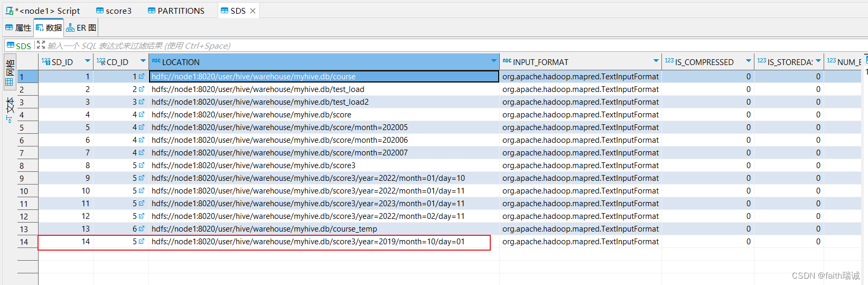
Task: Open the IS_COMPRESSED column dropdown arrow
Action: (748, 61)
